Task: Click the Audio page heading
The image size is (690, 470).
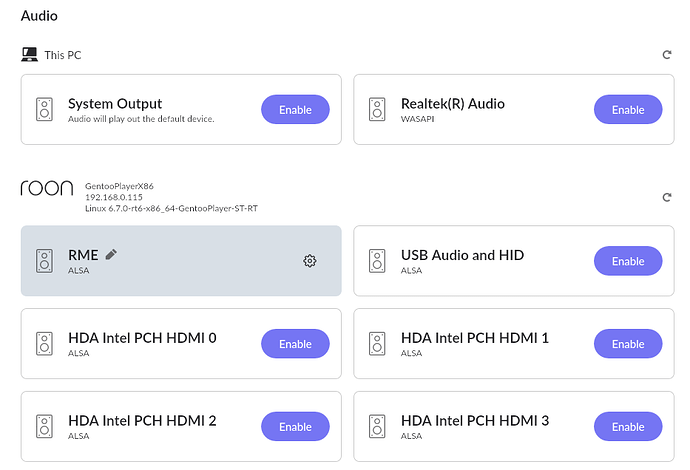Action: pyautogui.click(x=39, y=16)
